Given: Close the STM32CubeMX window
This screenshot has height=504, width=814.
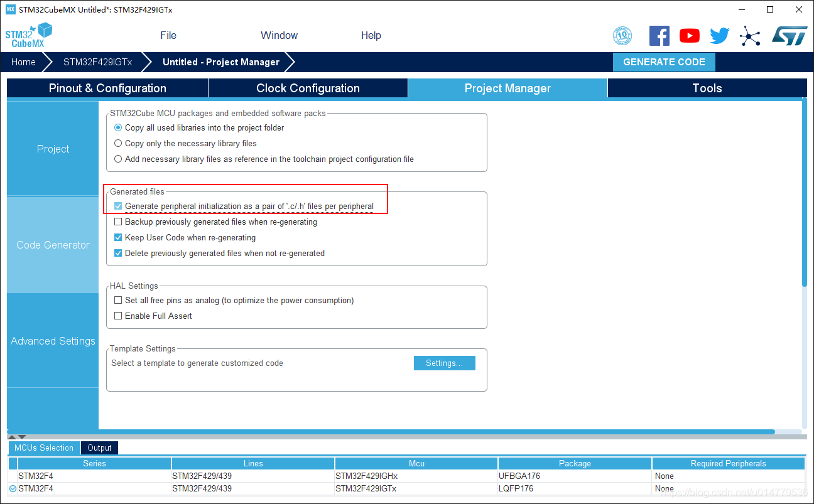Looking at the screenshot, I should tap(799, 9).
